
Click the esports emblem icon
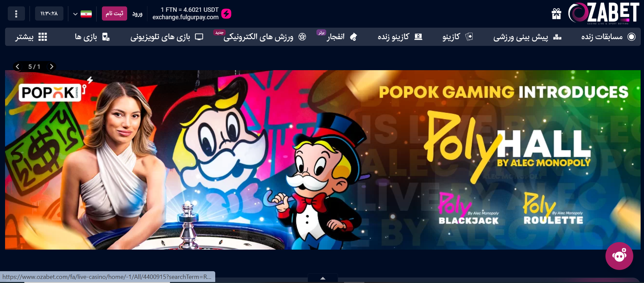tap(302, 37)
